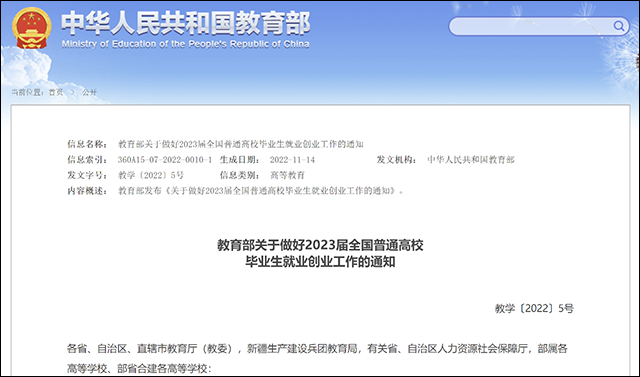Viewport: 640px width, 377px height.
Task: Click 'Ministry of Education of the People's Republic of China' subtitle
Action: [x=185, y=44]
